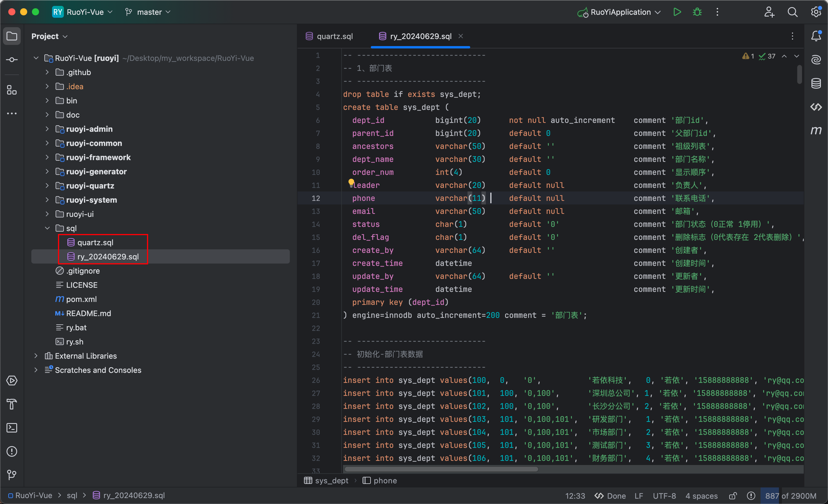Toggle the file read-only lock icon
Image resolution: width=828 pixels, height=504 pixels.
pyautogui.click(x=733, y=496)
